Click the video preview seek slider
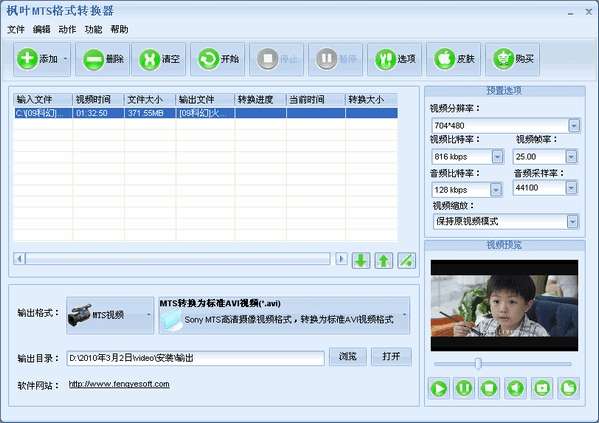Image resolution: width=599 pixels, height=423 pixels. [x=503, y=364]
